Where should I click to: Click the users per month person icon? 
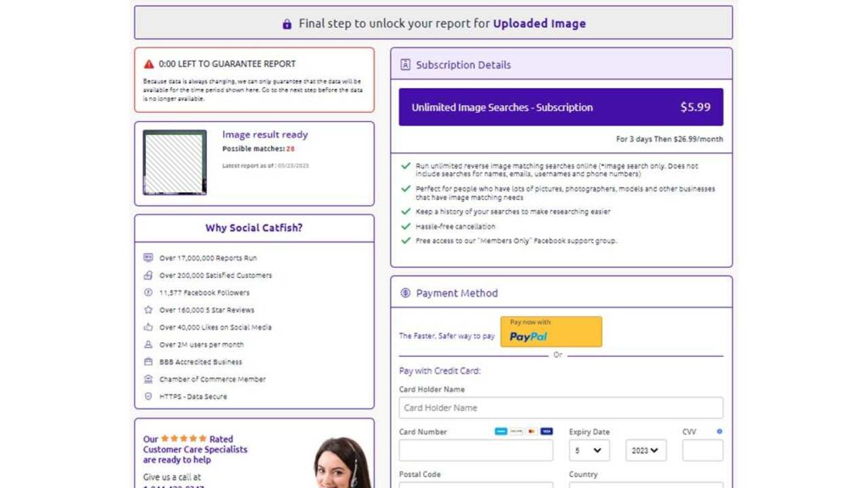click(148, 344)
